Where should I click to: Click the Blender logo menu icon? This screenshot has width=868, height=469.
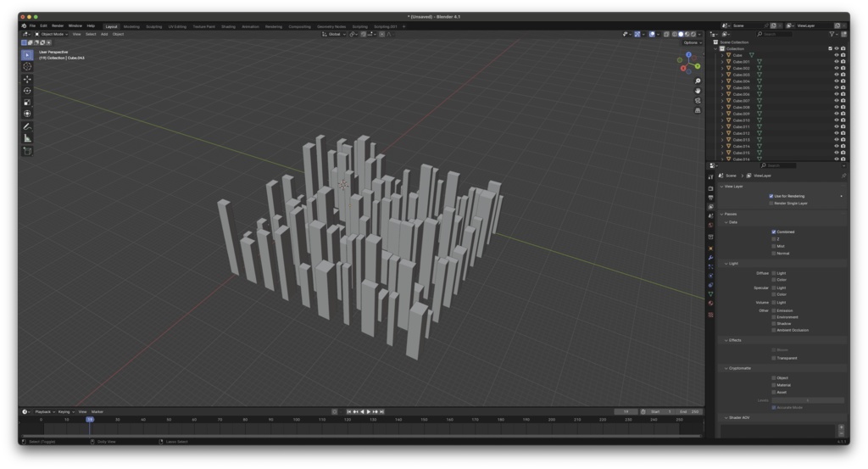pos(24,26)
